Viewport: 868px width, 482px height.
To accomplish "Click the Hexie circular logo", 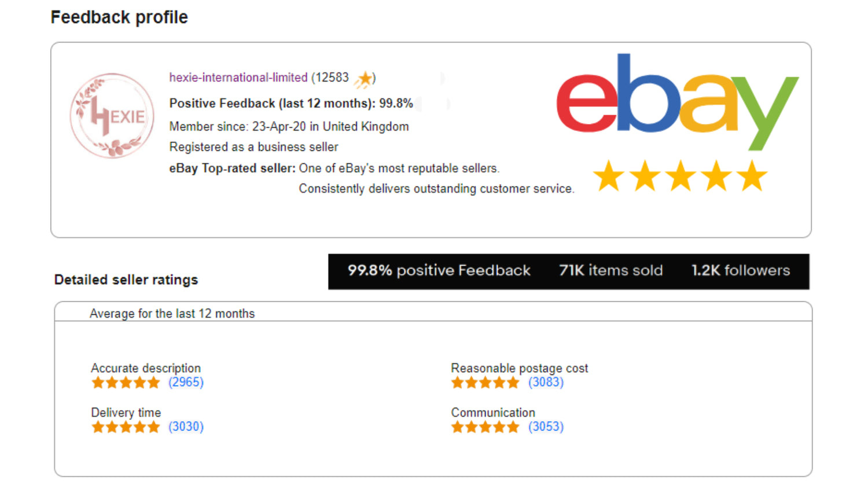I will [112, 116].
